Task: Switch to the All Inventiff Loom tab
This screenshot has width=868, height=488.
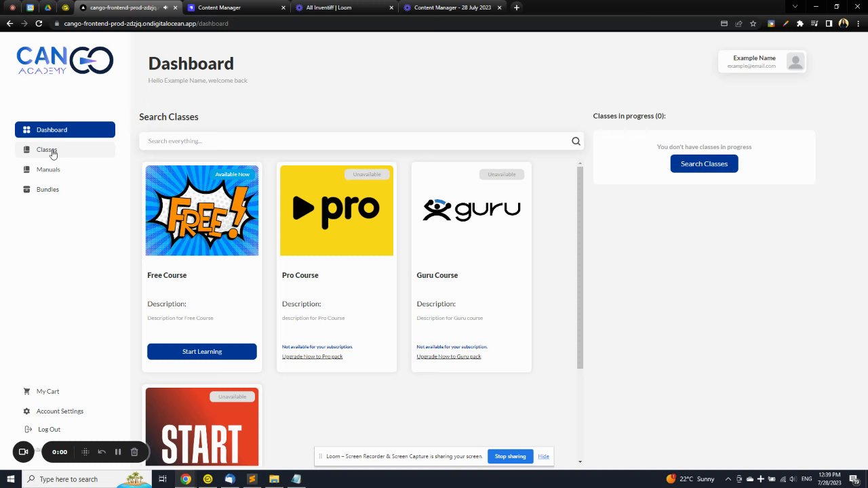Action: pyautogui.click(x=344, y=7)
